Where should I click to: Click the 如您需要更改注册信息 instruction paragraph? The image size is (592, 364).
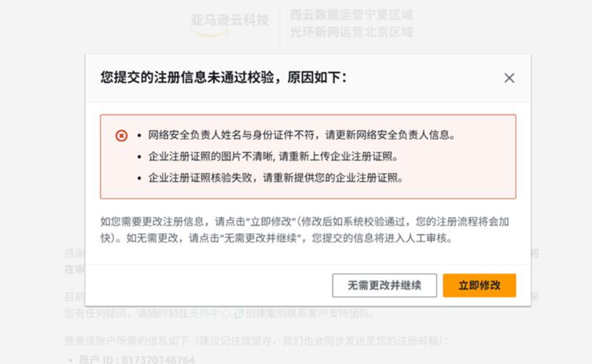[x=305, y=230]
